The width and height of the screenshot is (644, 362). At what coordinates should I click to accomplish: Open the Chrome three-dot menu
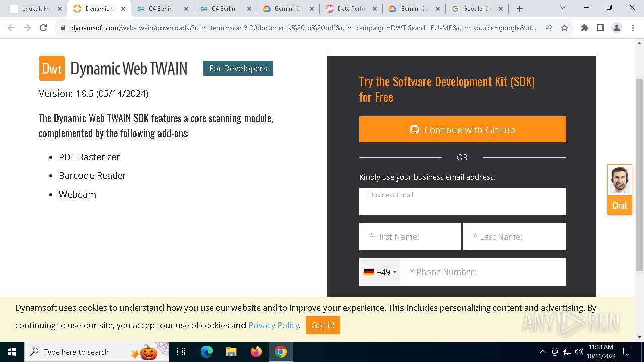point(632,28)
